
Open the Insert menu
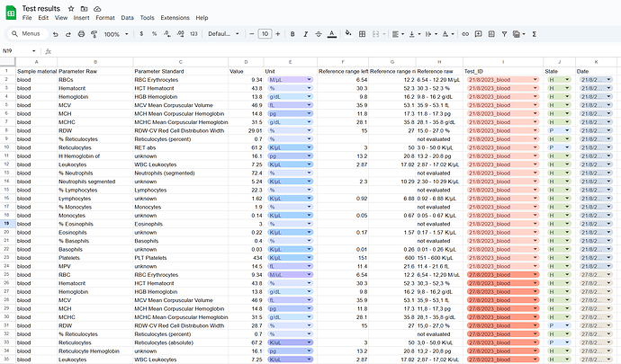[81, 18]
